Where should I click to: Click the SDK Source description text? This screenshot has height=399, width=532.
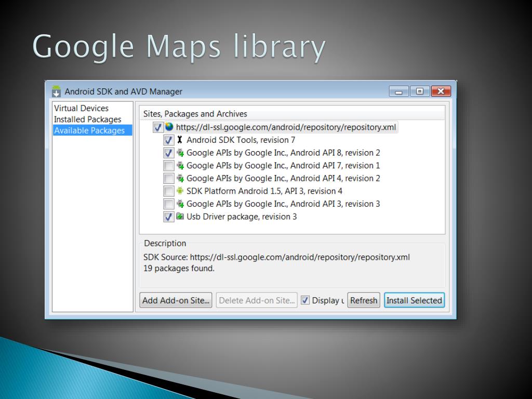click(276, 257)
